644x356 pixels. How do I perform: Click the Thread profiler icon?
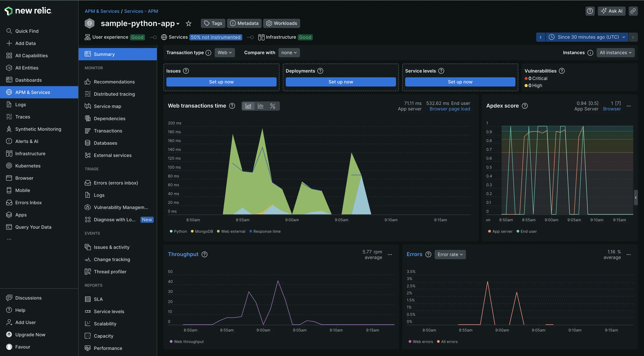point(87,272)
